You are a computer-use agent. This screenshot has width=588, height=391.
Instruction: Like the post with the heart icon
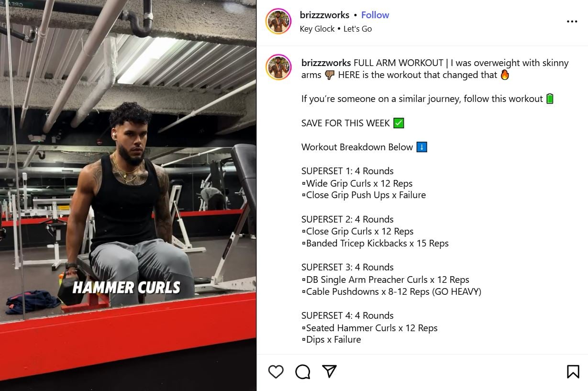pyautogui.click(x=276, y=371)
